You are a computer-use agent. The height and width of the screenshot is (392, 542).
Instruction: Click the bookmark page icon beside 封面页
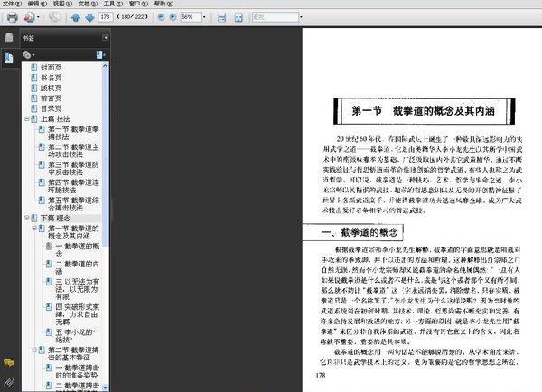point(34,68)
